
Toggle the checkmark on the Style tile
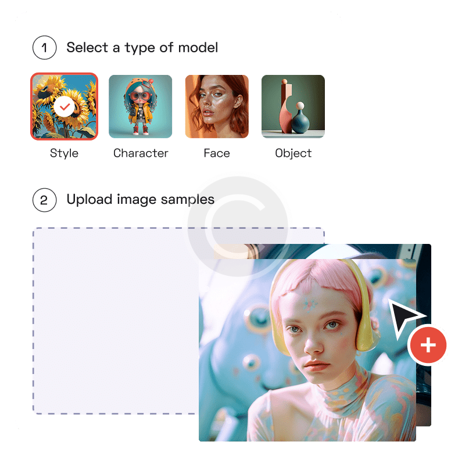[x=65, y=107]
